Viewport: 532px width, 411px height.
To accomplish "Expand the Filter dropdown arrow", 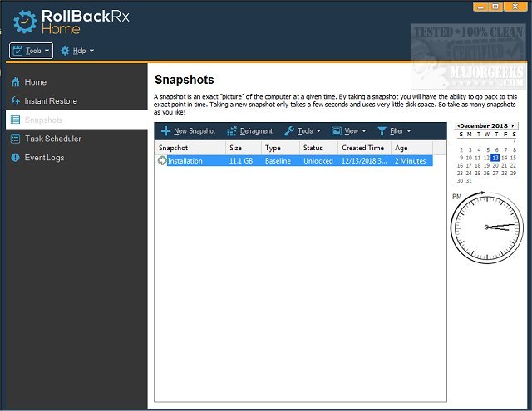I will point(408,131).
